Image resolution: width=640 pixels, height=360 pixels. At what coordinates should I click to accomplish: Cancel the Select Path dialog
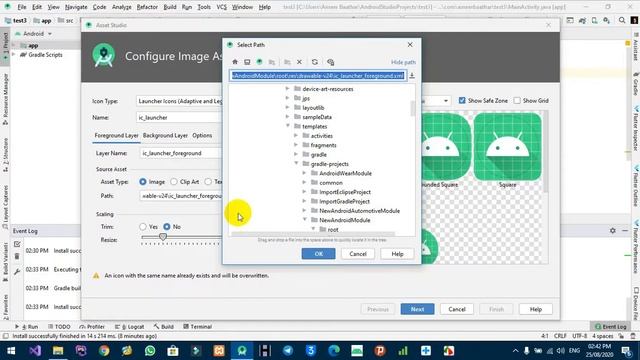(x=358, y=254)
